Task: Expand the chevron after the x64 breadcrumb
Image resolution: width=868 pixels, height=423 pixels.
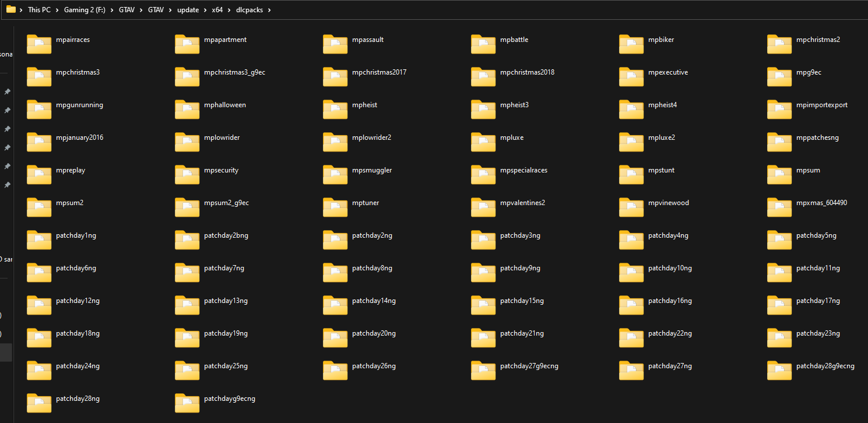Action: pyautogui.click(x=229, y=10)
